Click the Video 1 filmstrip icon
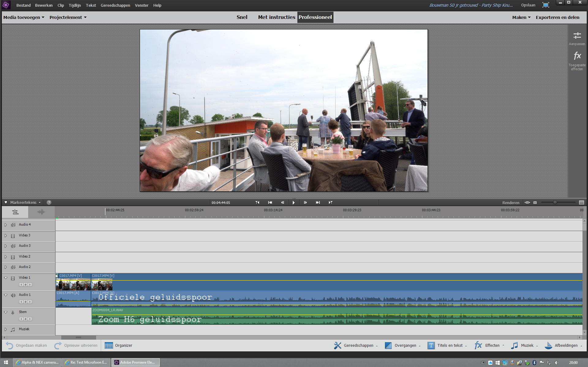 click(13, 278)
